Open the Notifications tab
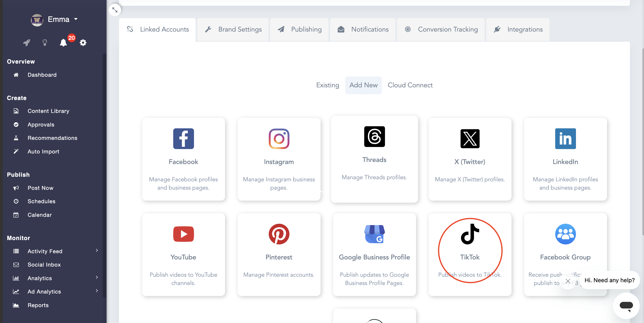This screenshot has height=323, width=644. click(x=363, y=29)
